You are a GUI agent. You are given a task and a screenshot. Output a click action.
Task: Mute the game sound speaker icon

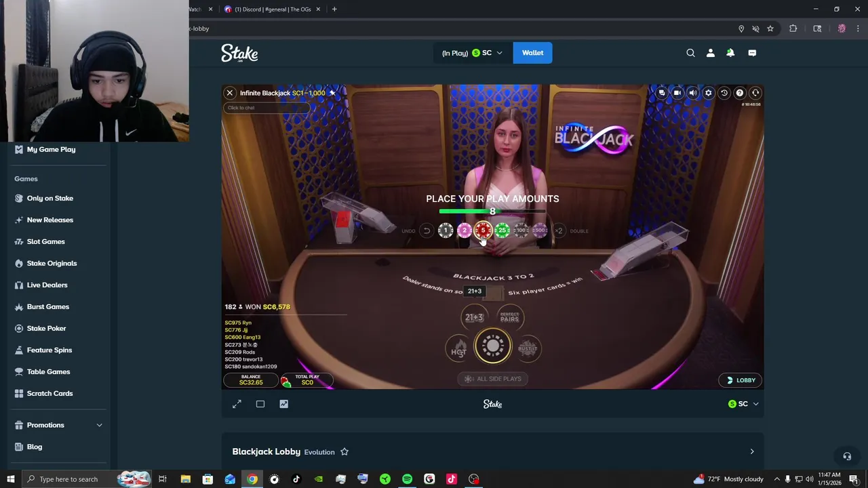(693, 93)
